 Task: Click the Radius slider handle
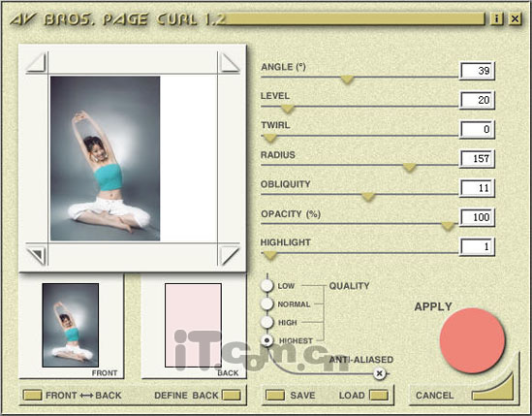coord(409,168)
